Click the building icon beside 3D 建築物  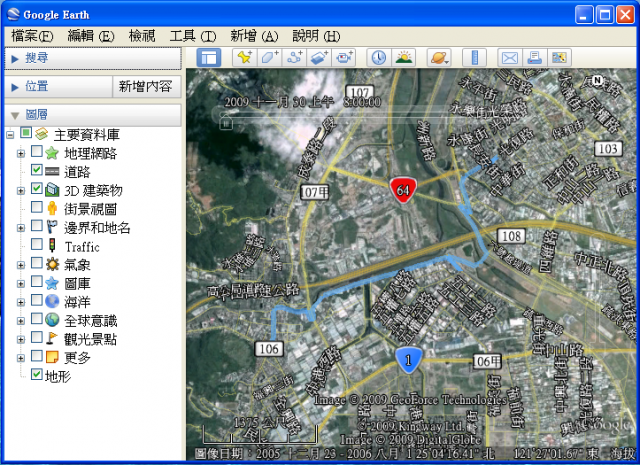(52, 190)
